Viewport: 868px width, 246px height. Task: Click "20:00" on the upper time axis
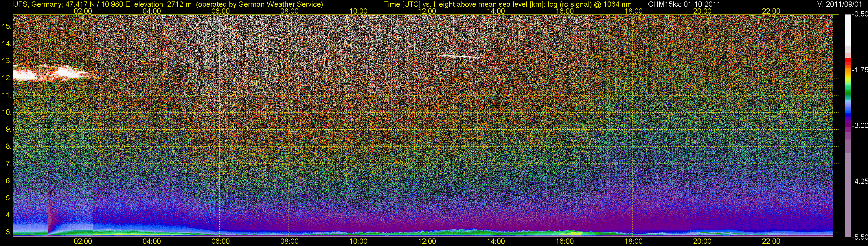click(x=702, y=11)
